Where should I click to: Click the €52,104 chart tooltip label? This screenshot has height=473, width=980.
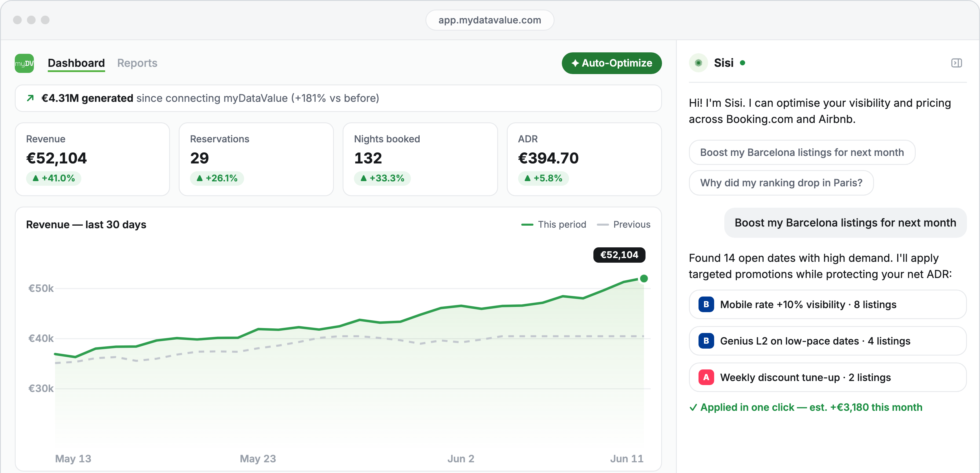point(619,255)
